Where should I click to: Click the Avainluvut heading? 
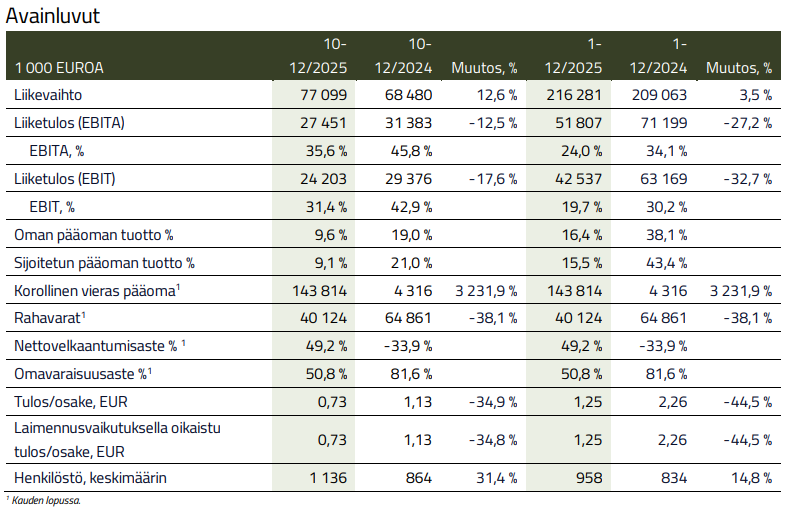coord(53,16)
